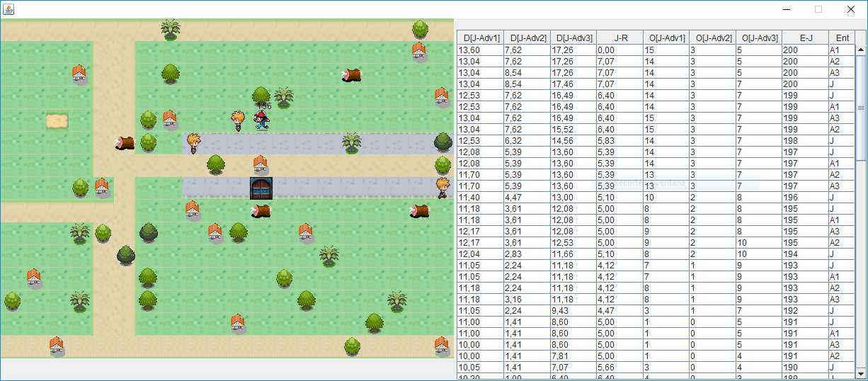
Task: Click the E-J column header
Action: (x=805, y=38)
